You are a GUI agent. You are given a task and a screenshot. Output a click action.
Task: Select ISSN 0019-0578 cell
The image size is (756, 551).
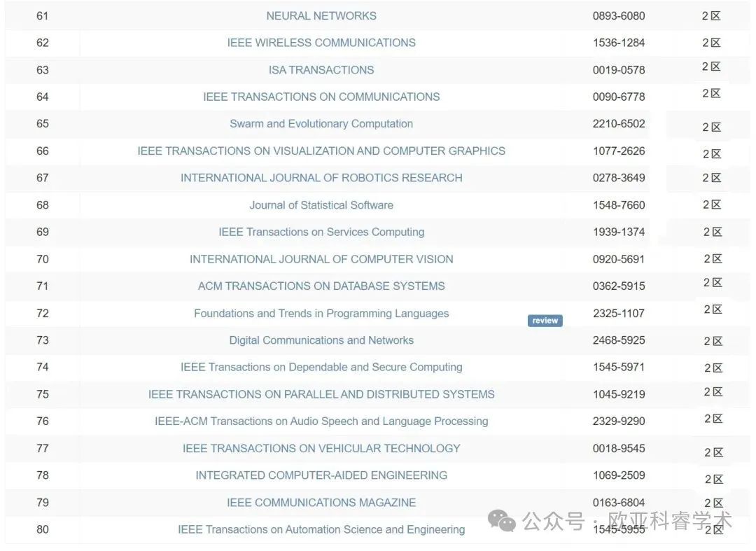click(619, 70)
